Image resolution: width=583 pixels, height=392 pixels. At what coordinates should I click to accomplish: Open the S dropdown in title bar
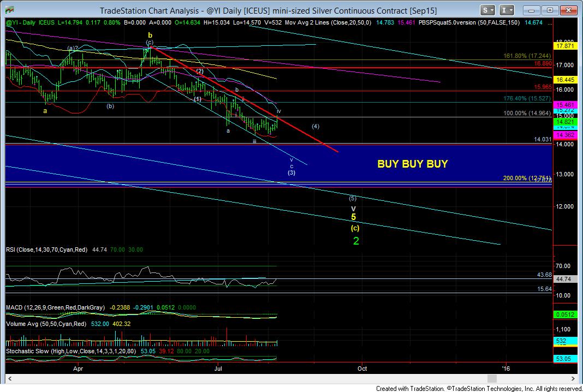tap(487, 10)
